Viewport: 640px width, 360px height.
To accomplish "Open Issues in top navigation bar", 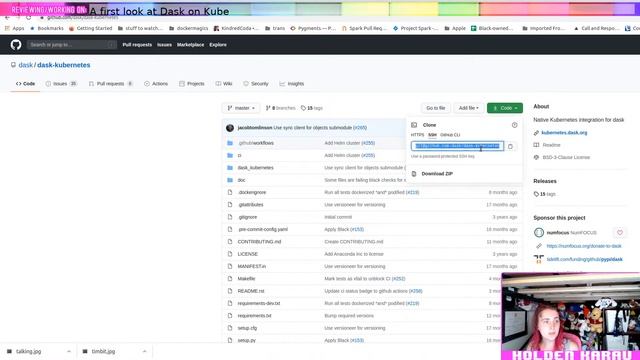I will [164, 44].
